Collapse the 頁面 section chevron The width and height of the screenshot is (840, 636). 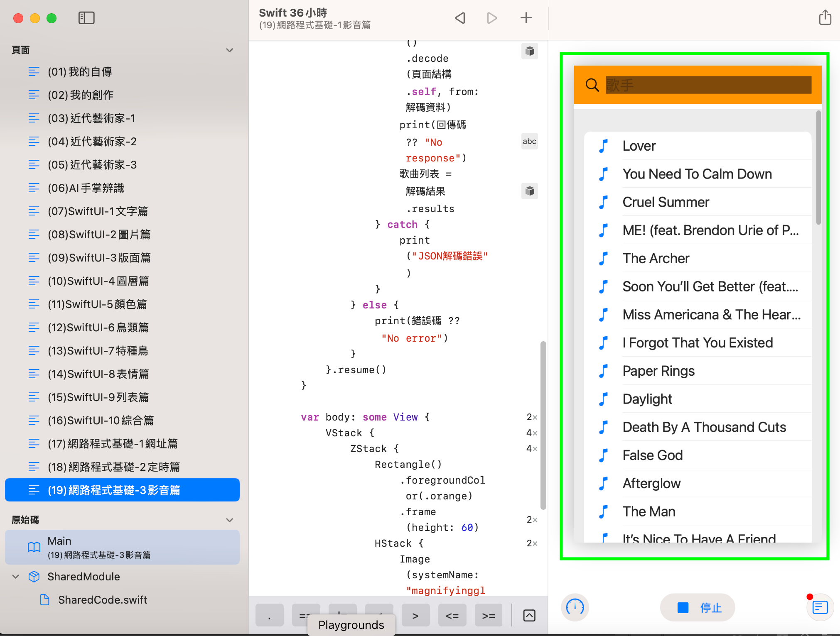coord(229,50)
